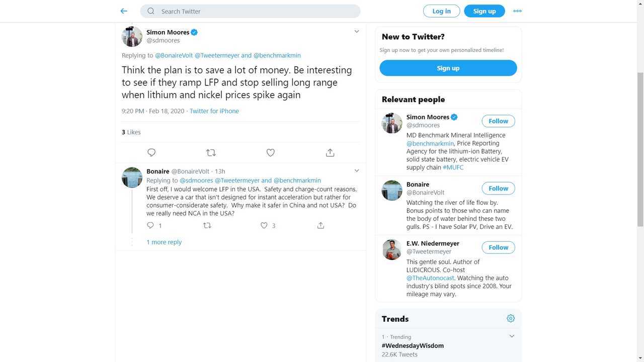Open the #WednesdayWisdom trending topic

coord(413,346)
